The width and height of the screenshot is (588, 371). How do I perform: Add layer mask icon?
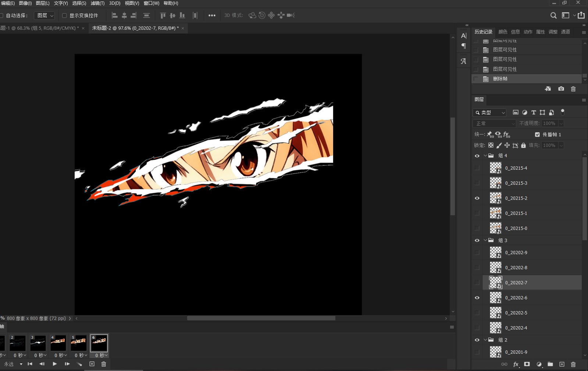click(527, 364)
